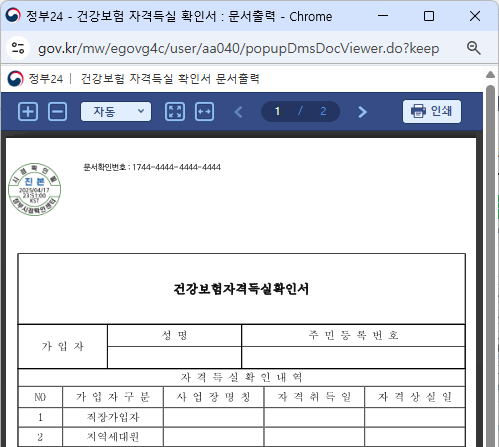Zoom in with the plus icon
The height and width of the screenshot is (447, 499).
tap(28, 111)
